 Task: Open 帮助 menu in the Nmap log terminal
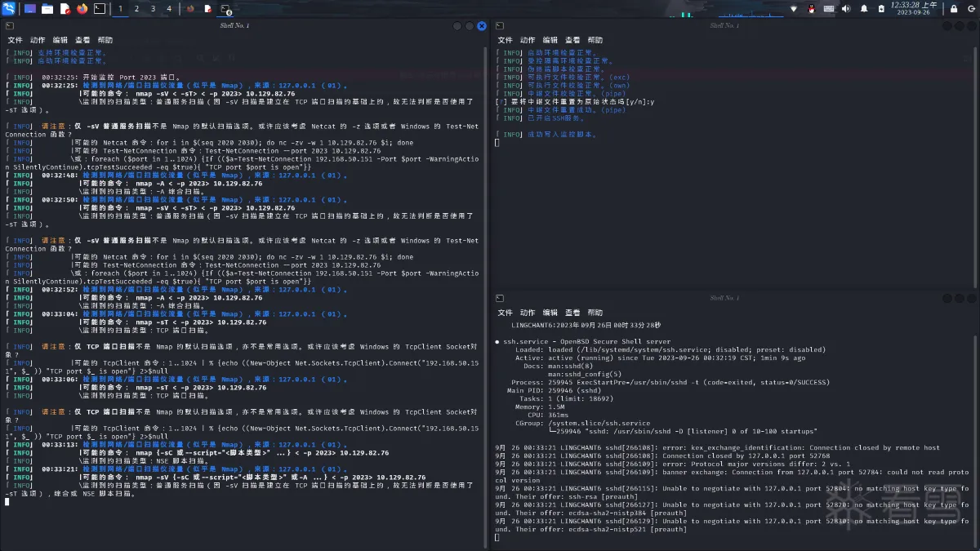[x=105, y=40]
